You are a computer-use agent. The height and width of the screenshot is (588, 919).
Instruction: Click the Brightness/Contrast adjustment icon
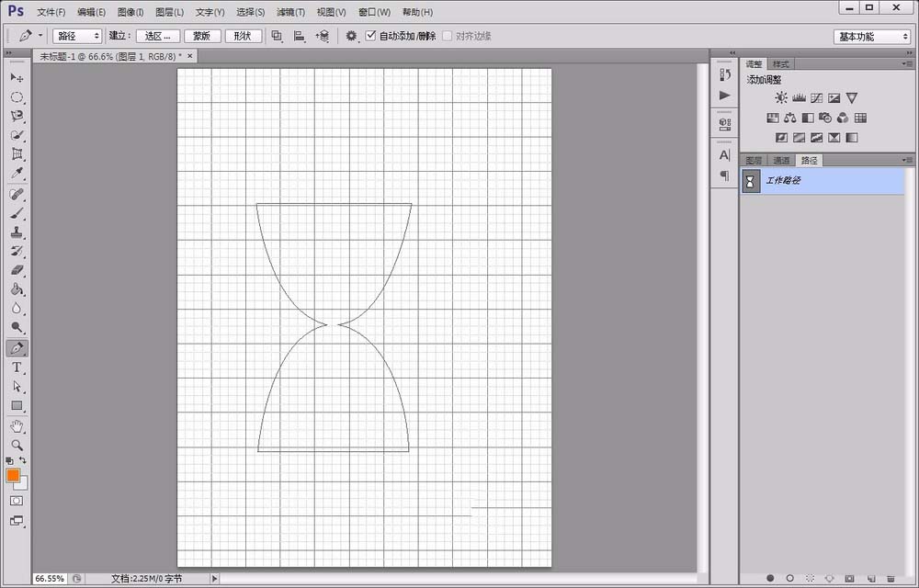click(780, 98)
